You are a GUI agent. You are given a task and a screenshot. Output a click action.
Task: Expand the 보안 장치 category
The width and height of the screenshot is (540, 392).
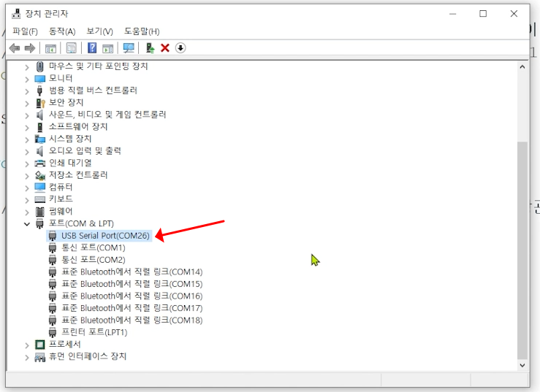pos(27,103)
